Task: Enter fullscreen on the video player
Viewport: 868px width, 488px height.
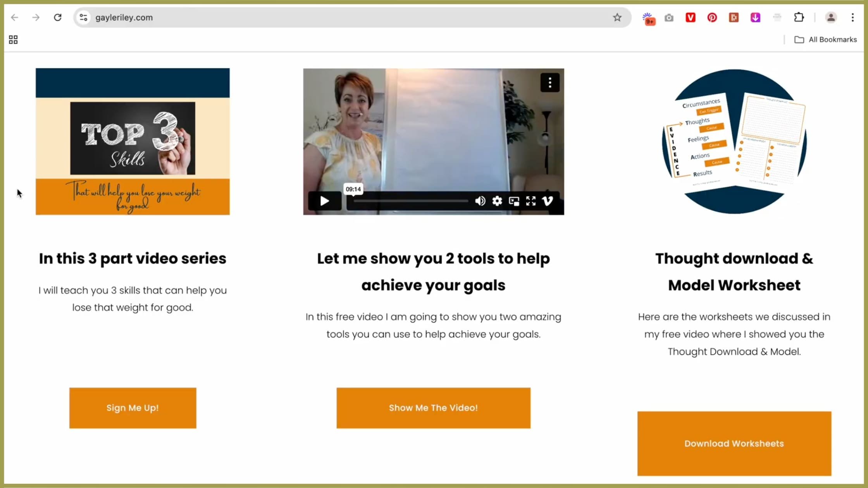Action: tap(530, 201)
